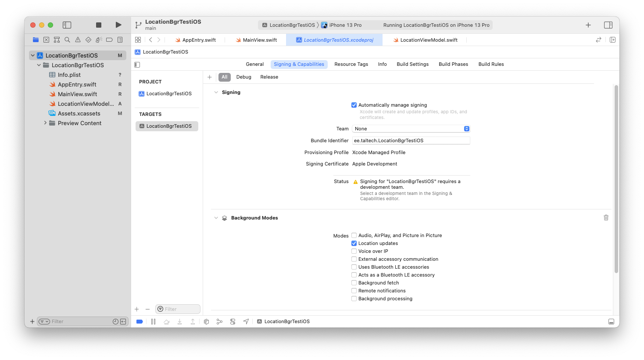The width and height of the screenshot is (644, 360).
Task: Collapse the Background Modes section
Action: coord(216,218)
